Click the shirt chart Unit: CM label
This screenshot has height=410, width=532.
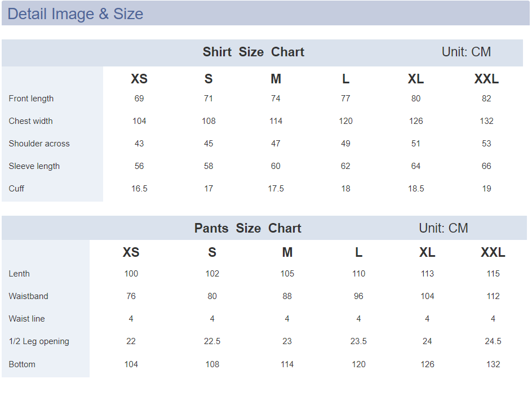tap(466, 52)
